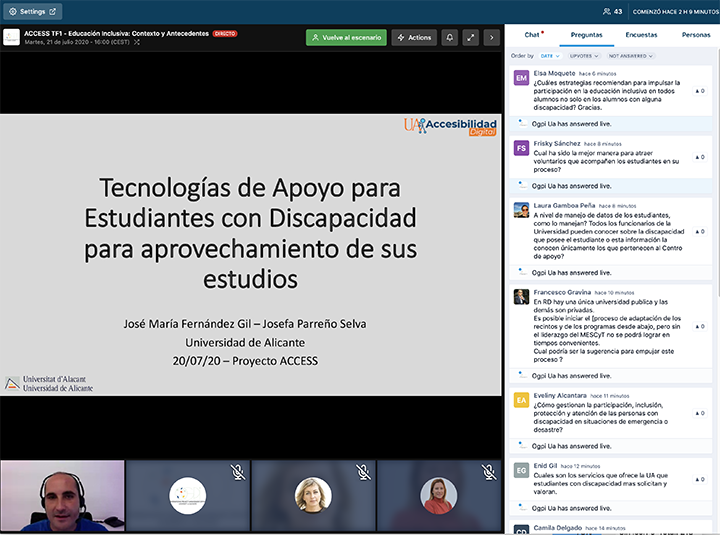
Task: Click the UA Accesibilidad Digital logo on slide
Action: [x=450, y=126]
